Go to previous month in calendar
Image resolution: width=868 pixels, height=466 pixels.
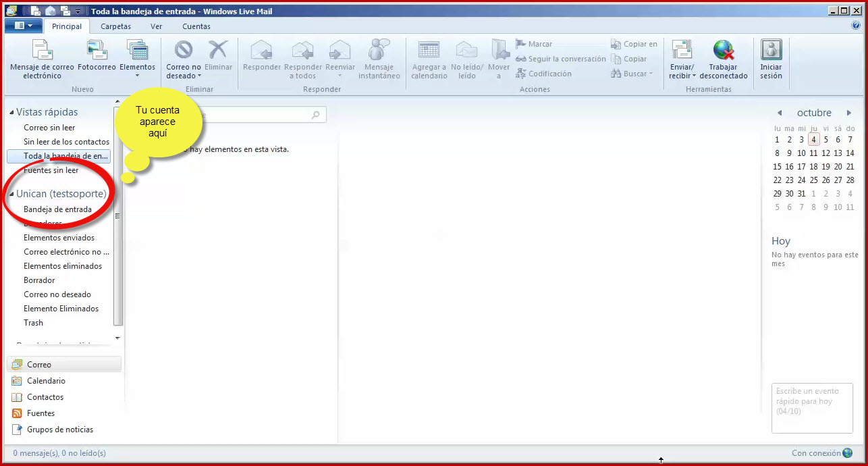pyautogui.click(x=780, y=113)
